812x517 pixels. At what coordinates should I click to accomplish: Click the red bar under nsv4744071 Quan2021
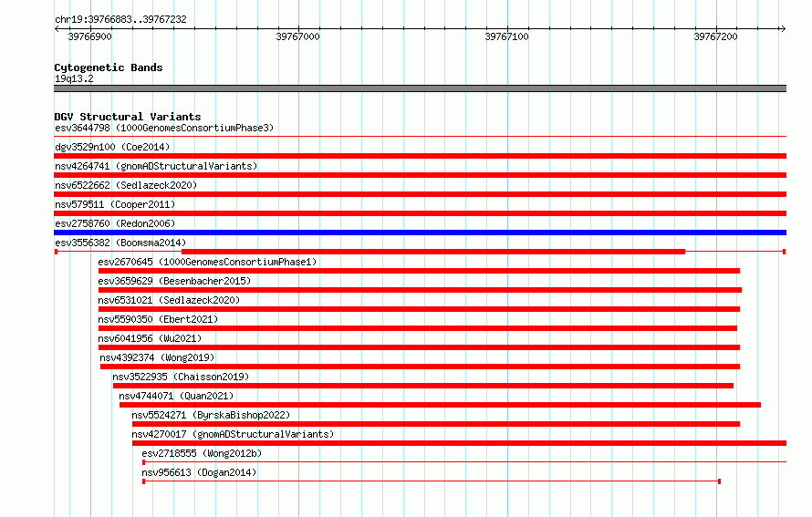pos(440,405)
